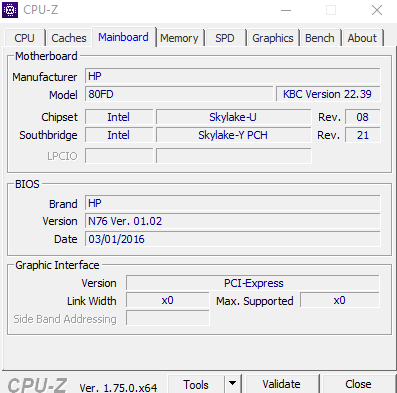Screen dimensions: 397x393
Task: Click the BIOS Brand field showing HP
Action: 233,203
